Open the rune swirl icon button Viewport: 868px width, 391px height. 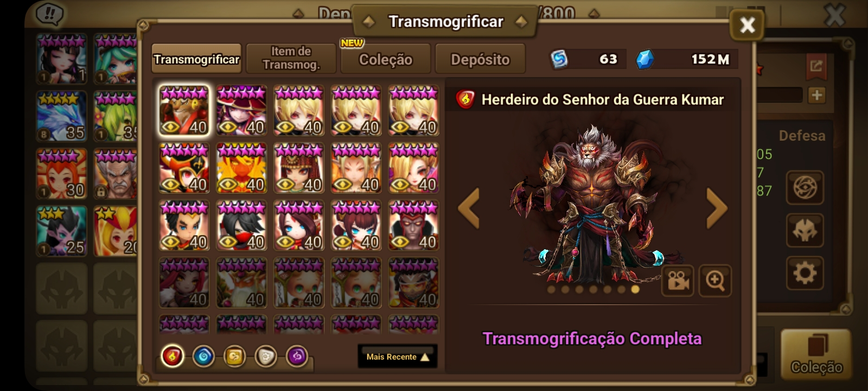(805, 187)
